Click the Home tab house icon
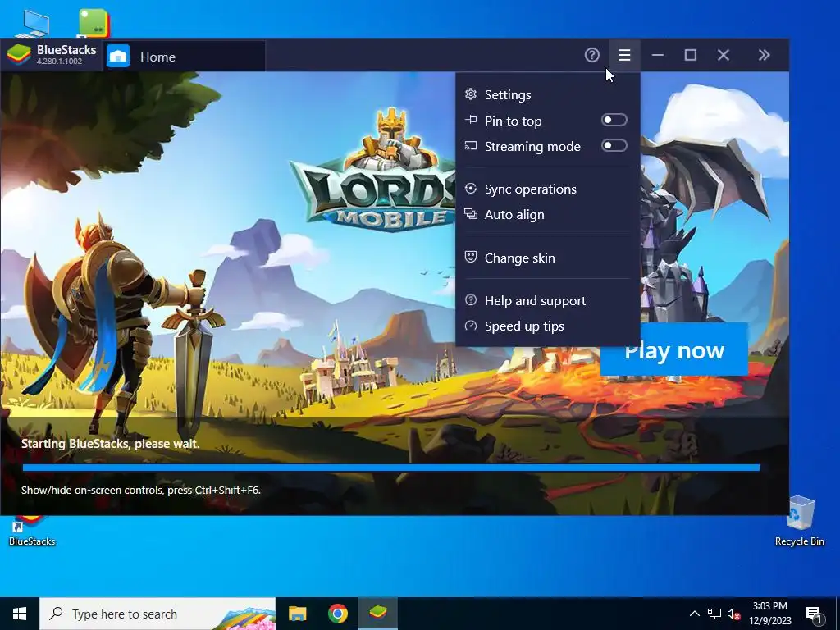 pyautogui.click(x=118, y=57)
